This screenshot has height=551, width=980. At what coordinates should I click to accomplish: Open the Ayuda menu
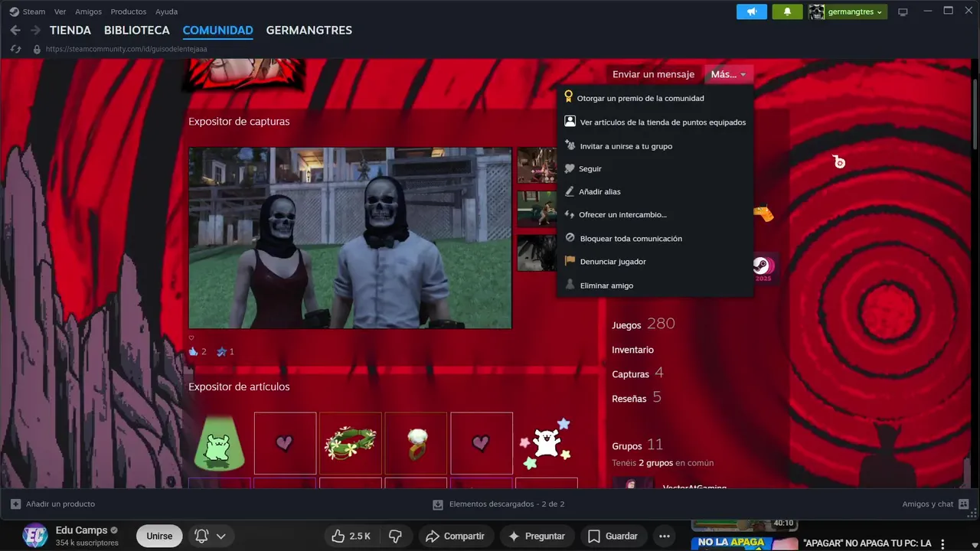[166, 11]
